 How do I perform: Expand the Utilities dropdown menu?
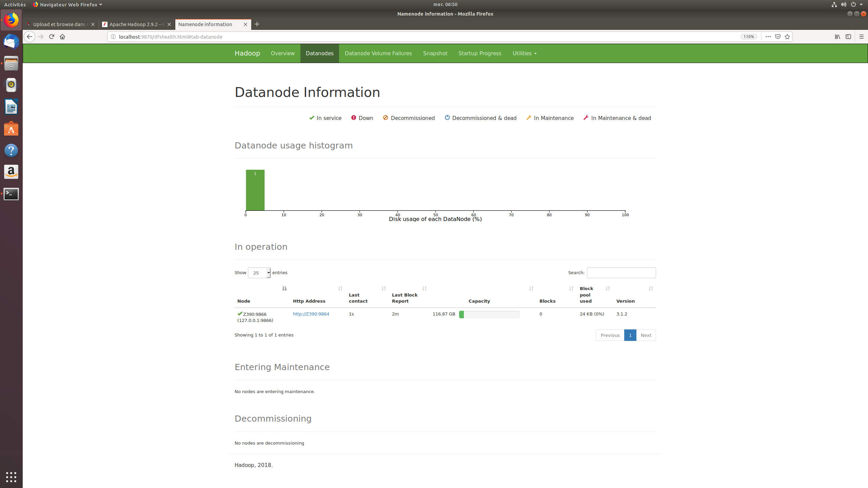(x=524, y=53)
